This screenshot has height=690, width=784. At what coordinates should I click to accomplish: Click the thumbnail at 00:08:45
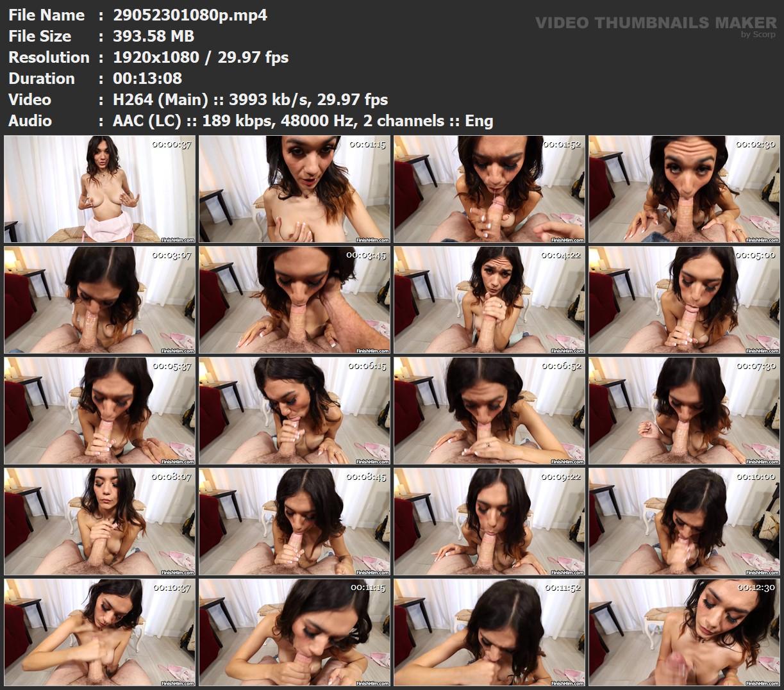coord(294,522)
